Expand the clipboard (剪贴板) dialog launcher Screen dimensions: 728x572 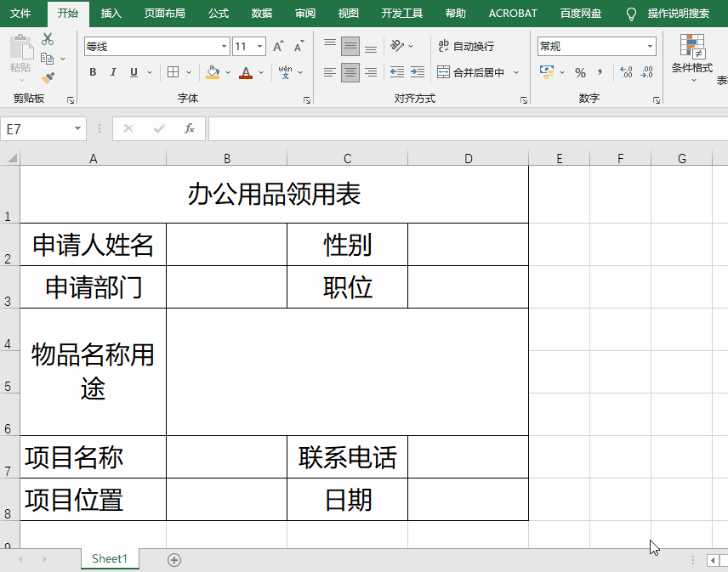pos(71,99)
